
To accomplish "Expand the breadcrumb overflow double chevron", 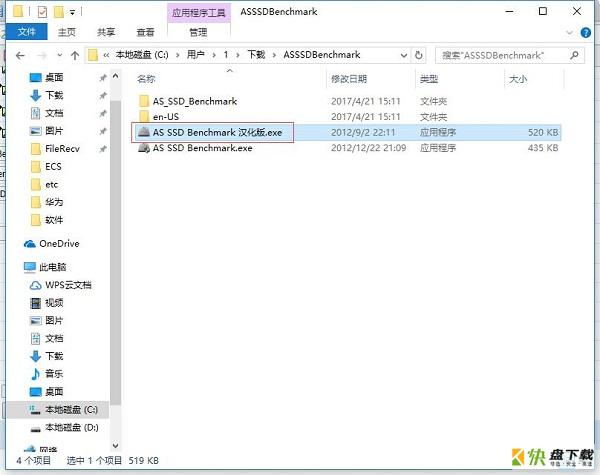I will pyautogui.click(x=106, y=55).
